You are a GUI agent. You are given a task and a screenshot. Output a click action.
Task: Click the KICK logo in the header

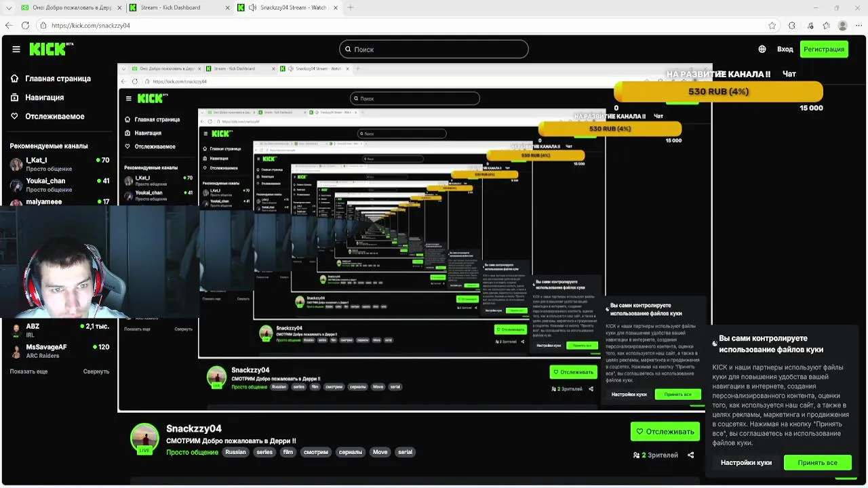click(x=52, y=49)
